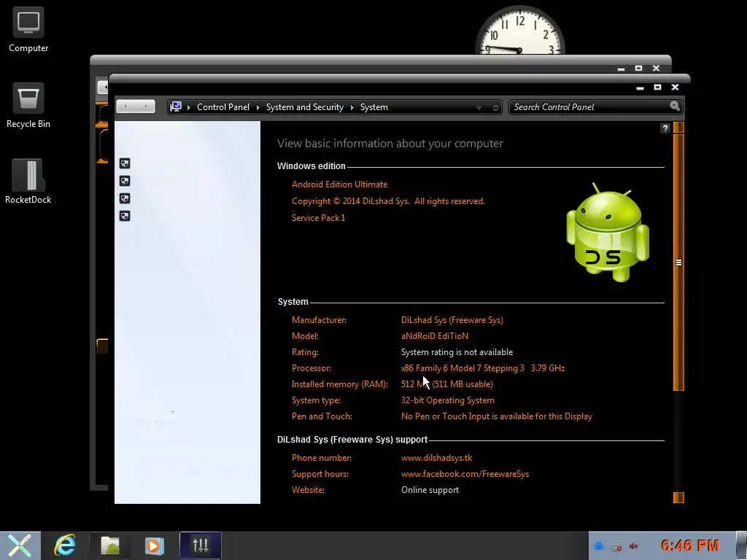Expand the arrow after System and Security
Screen dimensions: 747x560
[x=352, y=107]
